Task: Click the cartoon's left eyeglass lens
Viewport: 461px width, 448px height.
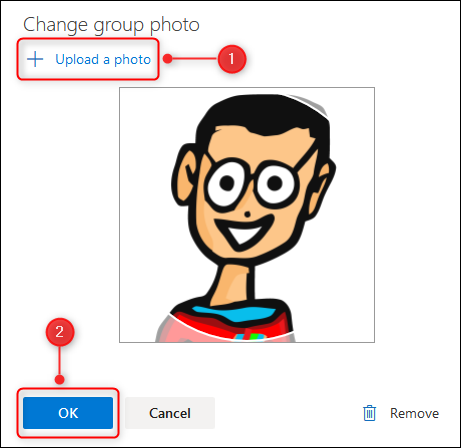Action: point(228,184)
